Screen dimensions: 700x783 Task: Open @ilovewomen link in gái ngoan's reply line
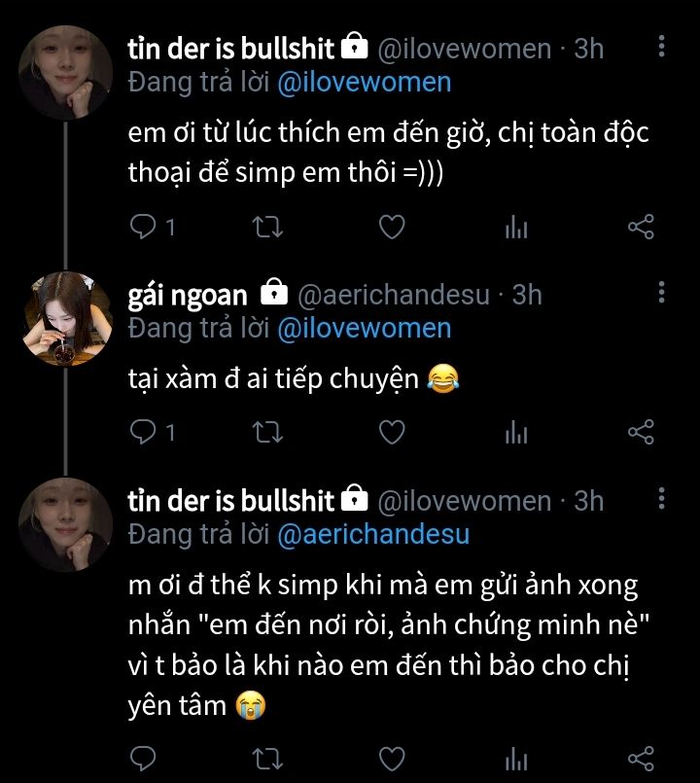point(364,328)
